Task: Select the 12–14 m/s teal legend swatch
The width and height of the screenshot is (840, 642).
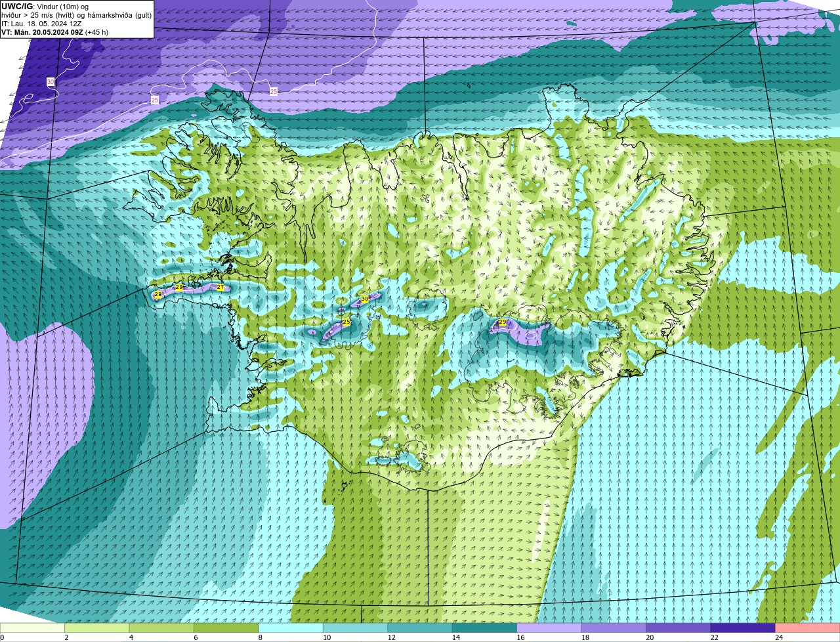Action: [420, 628]
